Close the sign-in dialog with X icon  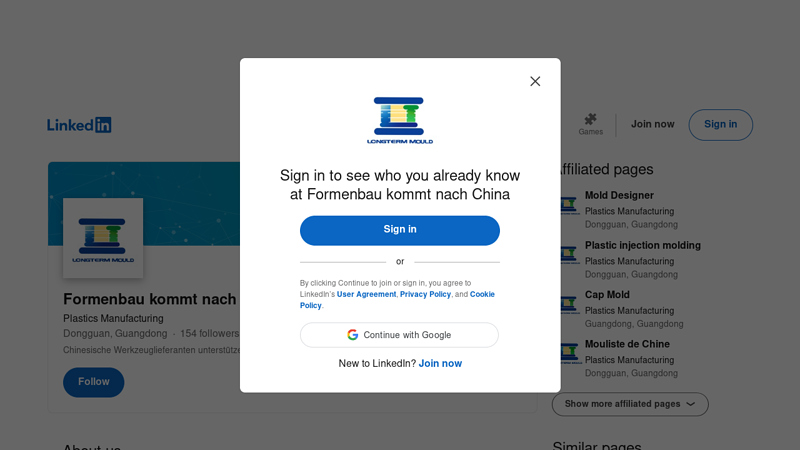click(535, 81)
